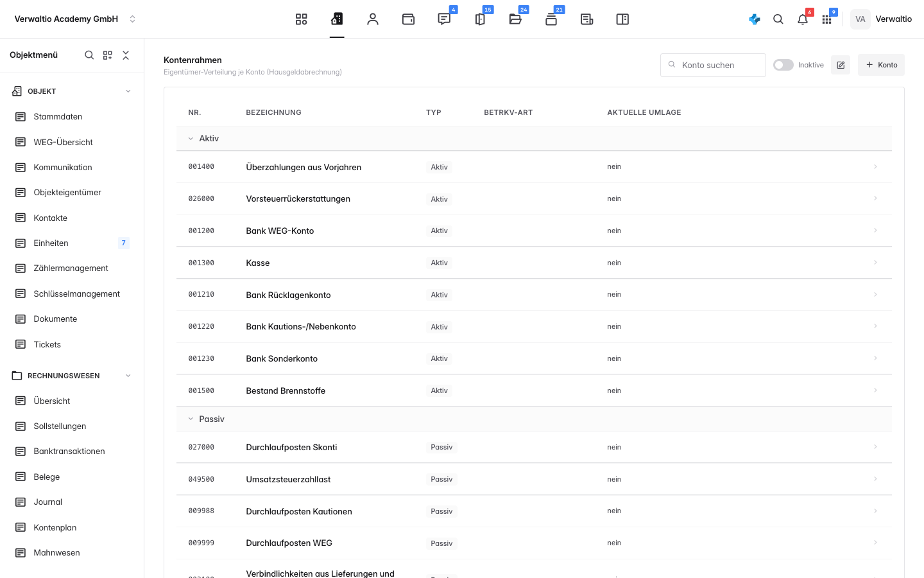Click the BEZEICHNUNG column header

point(273,112)
